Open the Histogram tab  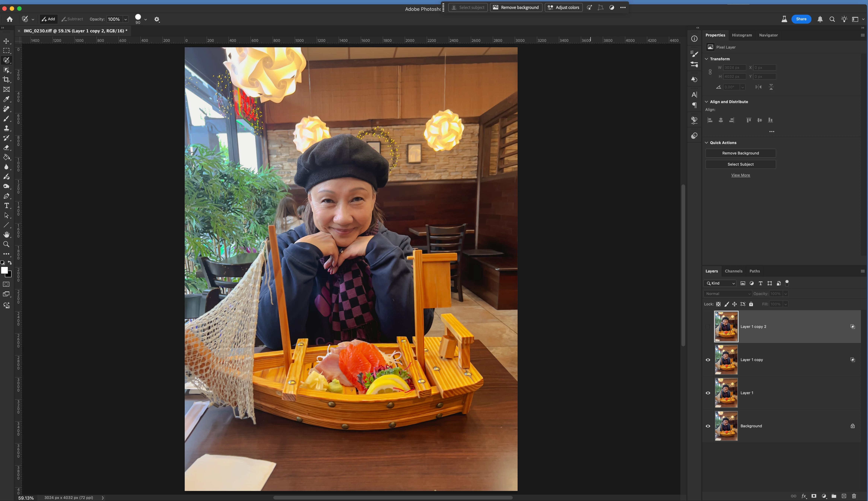pos(742,35)
